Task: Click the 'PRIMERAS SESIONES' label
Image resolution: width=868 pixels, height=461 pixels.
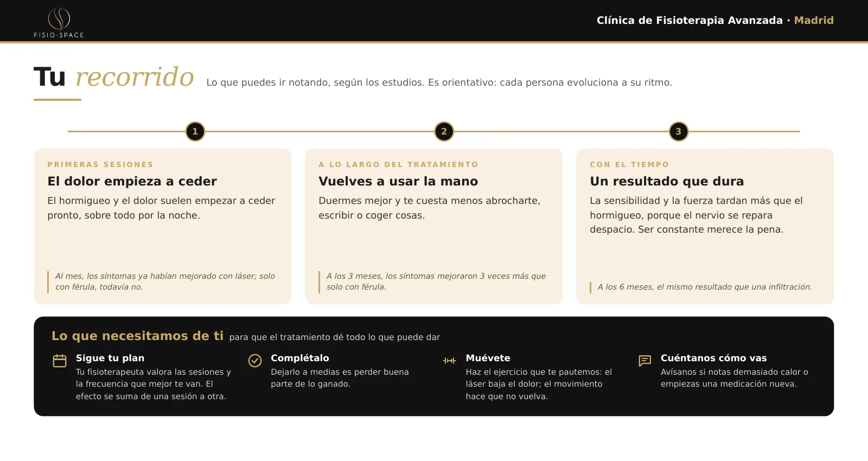Action: pos(100,164)
